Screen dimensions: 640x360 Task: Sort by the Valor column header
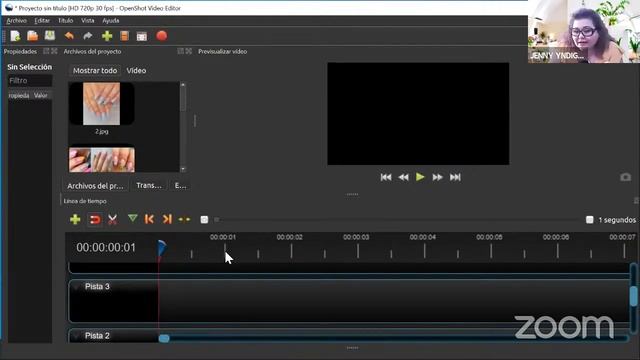click(41, 96)
